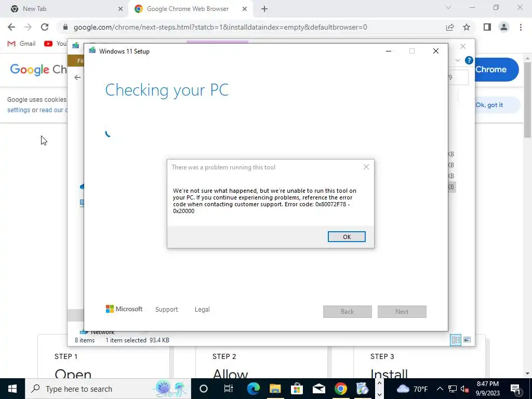
Task: Open File Explorer from taskbar
Action: click(x=275, y=389)
